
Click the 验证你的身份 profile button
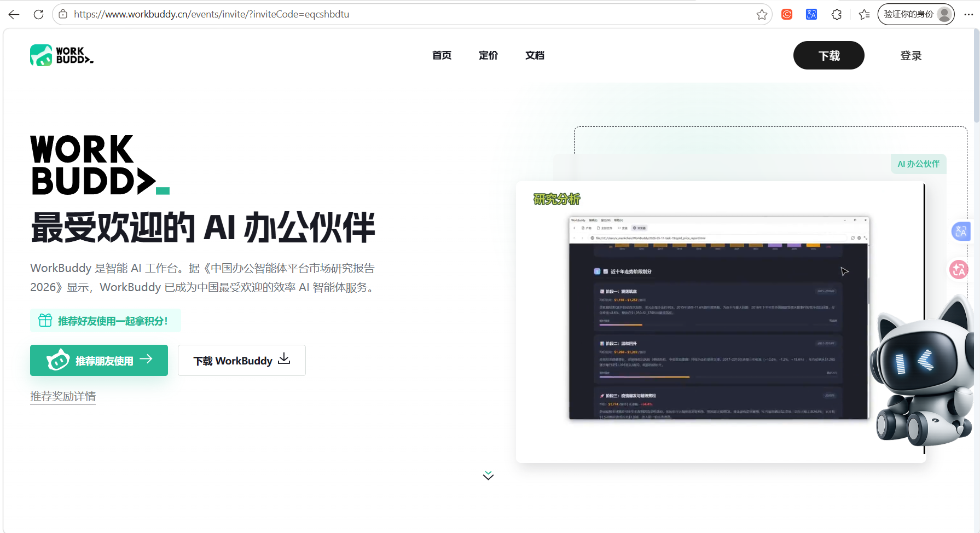tap(916, 14)
